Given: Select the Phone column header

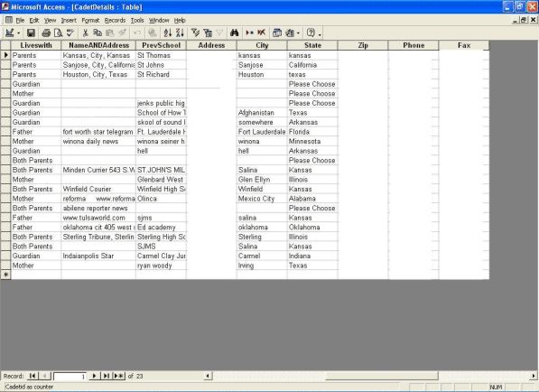Looking at the screenshot, I should click(x=414, y=45).
